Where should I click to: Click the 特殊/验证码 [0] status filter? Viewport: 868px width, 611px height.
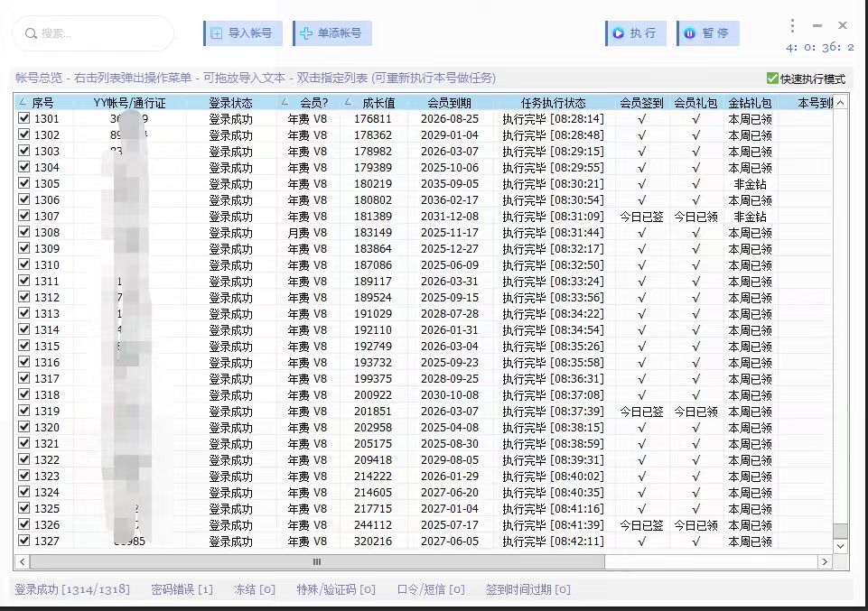click(336, 589)
